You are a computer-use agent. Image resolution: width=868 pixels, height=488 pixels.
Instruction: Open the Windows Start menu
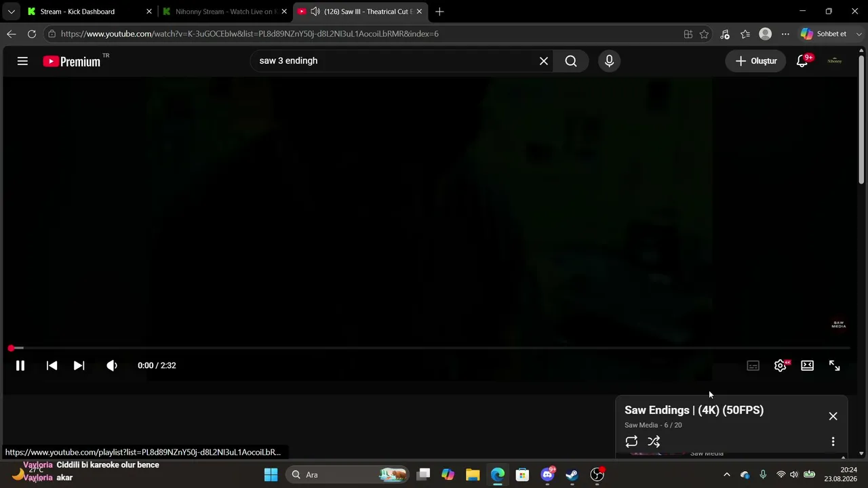click(x=271, y=474)
